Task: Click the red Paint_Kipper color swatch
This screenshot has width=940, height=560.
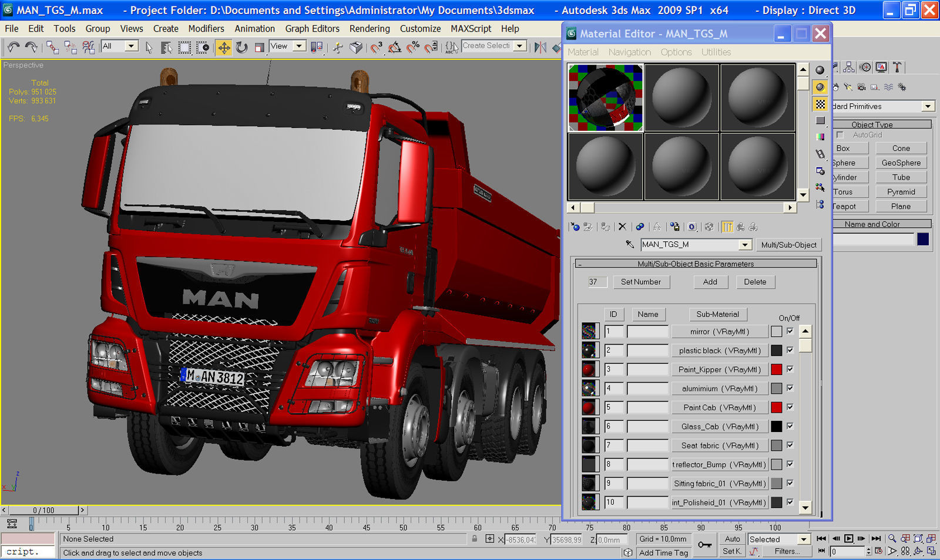Action: coord(777,369)
